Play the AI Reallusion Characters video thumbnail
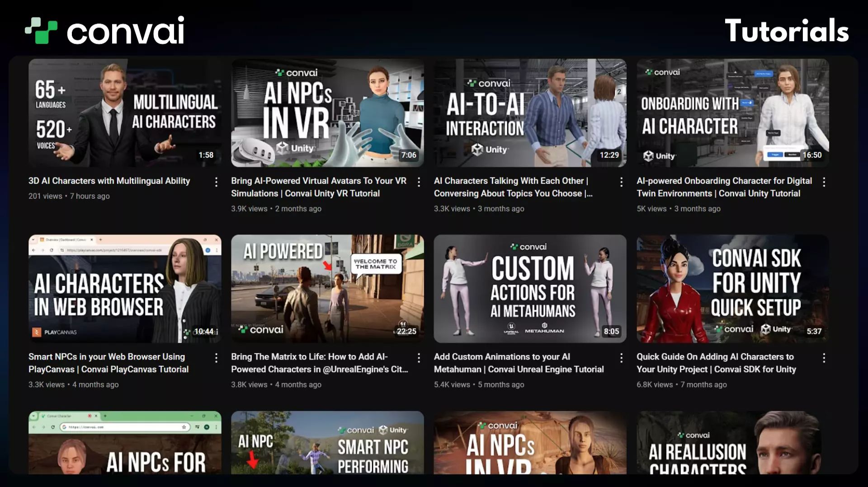Screen dimensions: 868x487 tap(733, 442)
